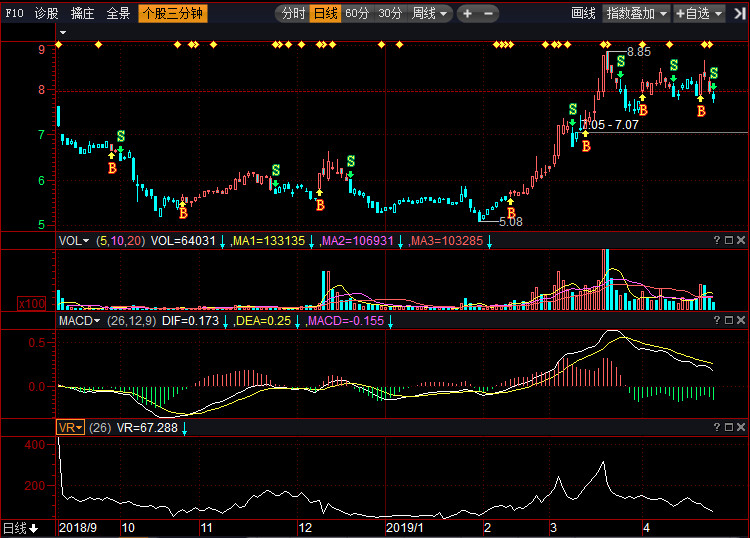Open help for the VOL panel
This screenshot has width=750, height=538.
(x=716, y=240)
